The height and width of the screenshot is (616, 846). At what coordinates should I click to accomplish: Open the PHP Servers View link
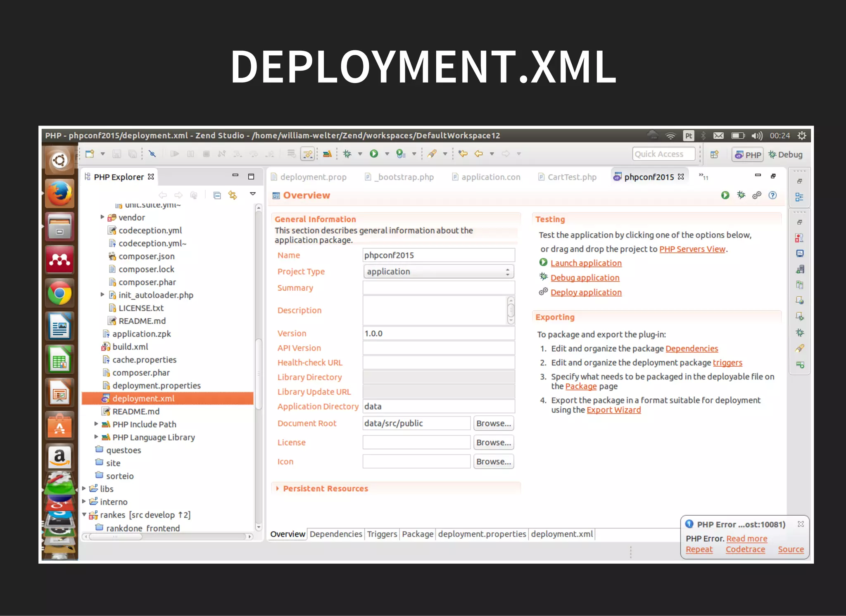[x=692, y=249]
